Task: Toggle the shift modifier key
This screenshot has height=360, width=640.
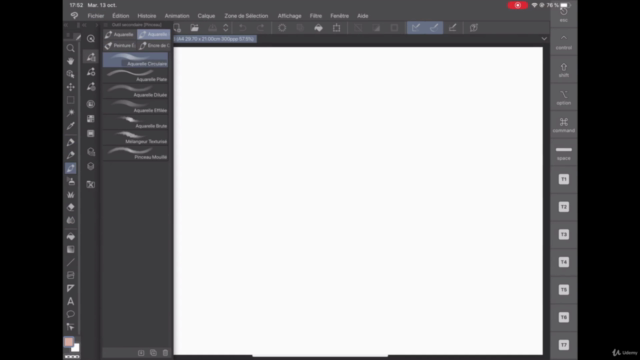Action: 564,70
